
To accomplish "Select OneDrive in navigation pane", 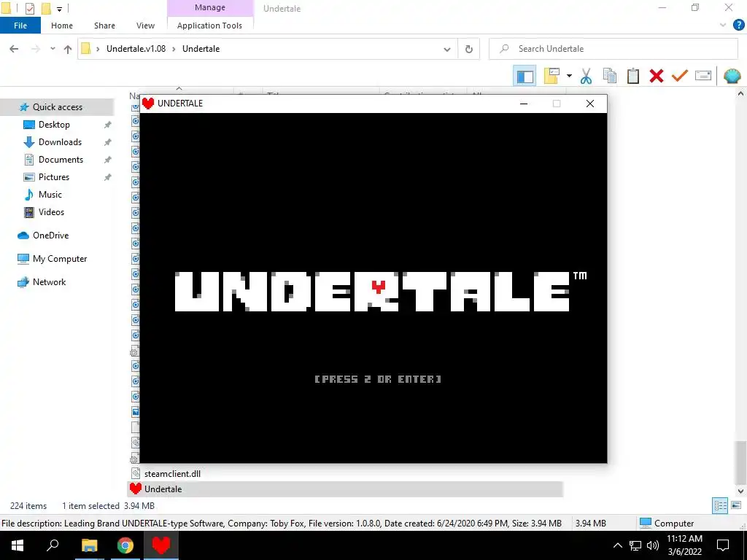I will point(50,236).
